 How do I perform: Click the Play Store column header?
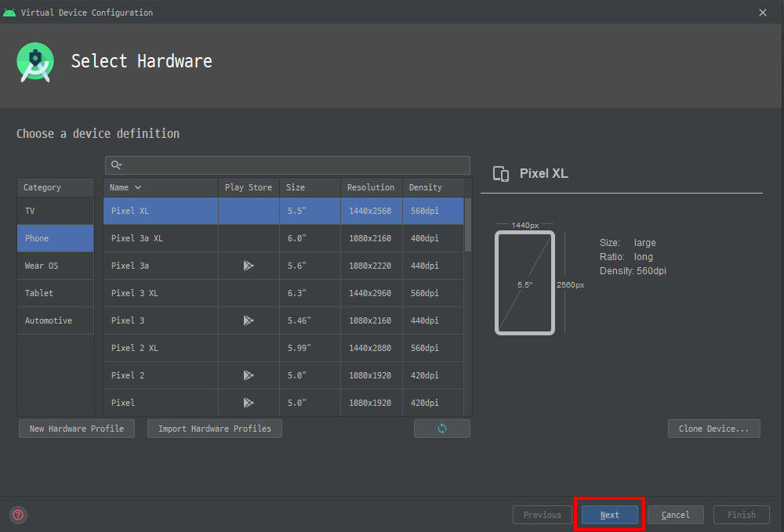pos(249,187)
